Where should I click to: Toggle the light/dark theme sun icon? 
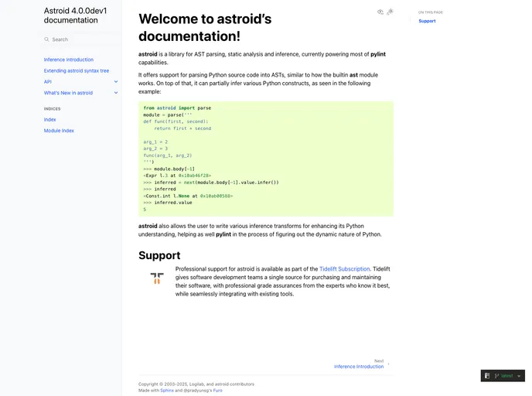[x=390, y=12]
